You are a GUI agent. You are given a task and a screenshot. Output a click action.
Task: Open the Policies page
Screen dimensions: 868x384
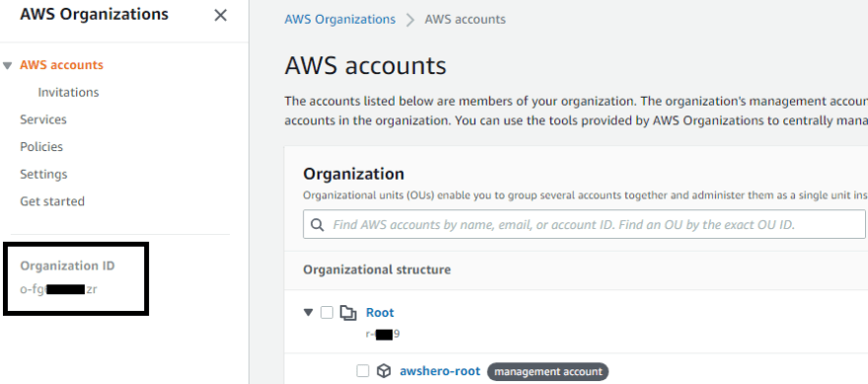(41, 147)
